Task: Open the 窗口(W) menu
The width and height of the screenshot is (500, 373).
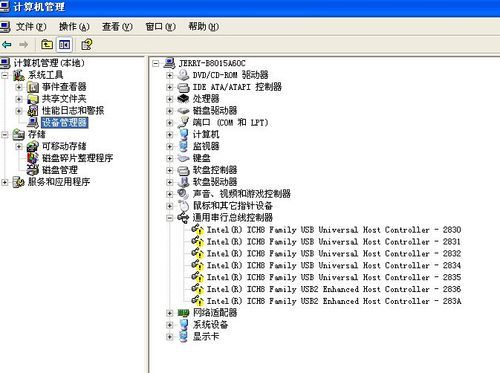Action: [x=160, y=26]
